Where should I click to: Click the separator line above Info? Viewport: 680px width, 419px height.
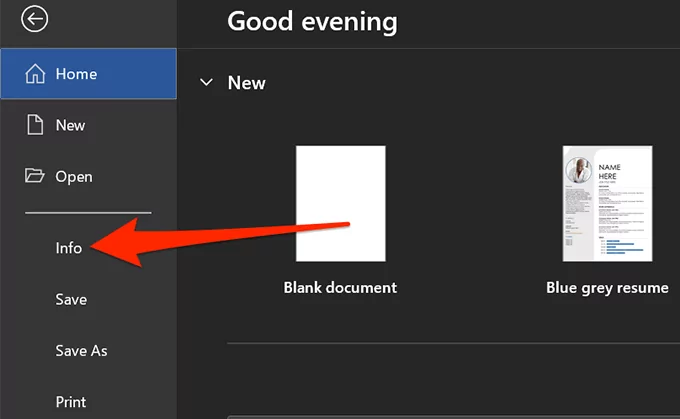coord(88,212)
